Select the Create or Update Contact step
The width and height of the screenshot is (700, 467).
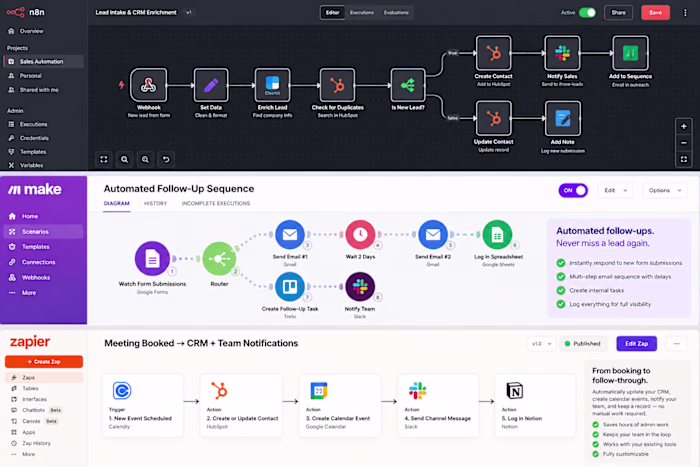tap(241, 405)
